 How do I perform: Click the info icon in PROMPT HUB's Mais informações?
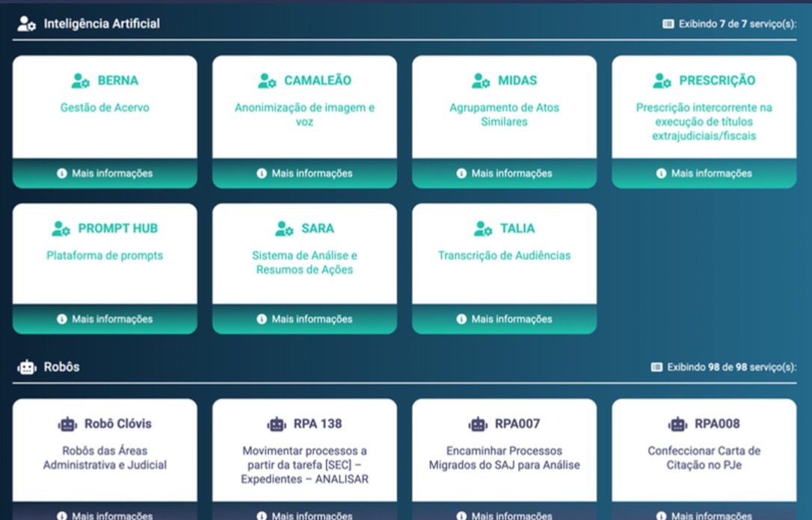tap(61, 319)
